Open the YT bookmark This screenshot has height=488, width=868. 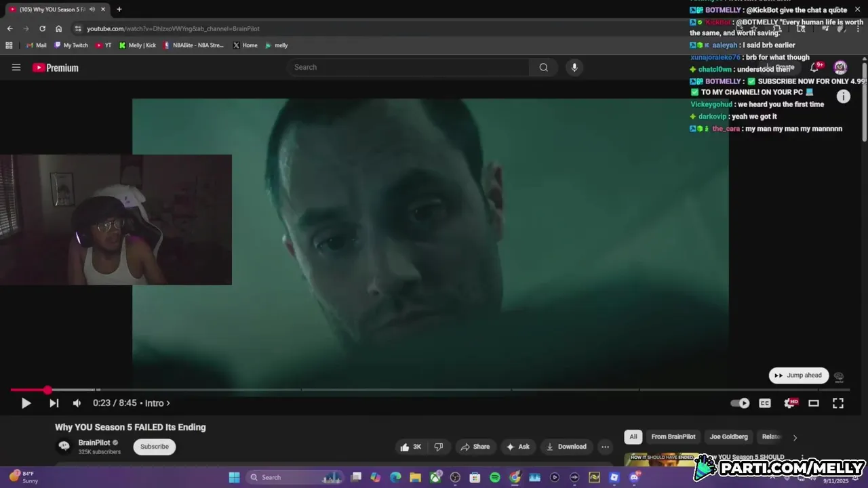click(104, 45)
